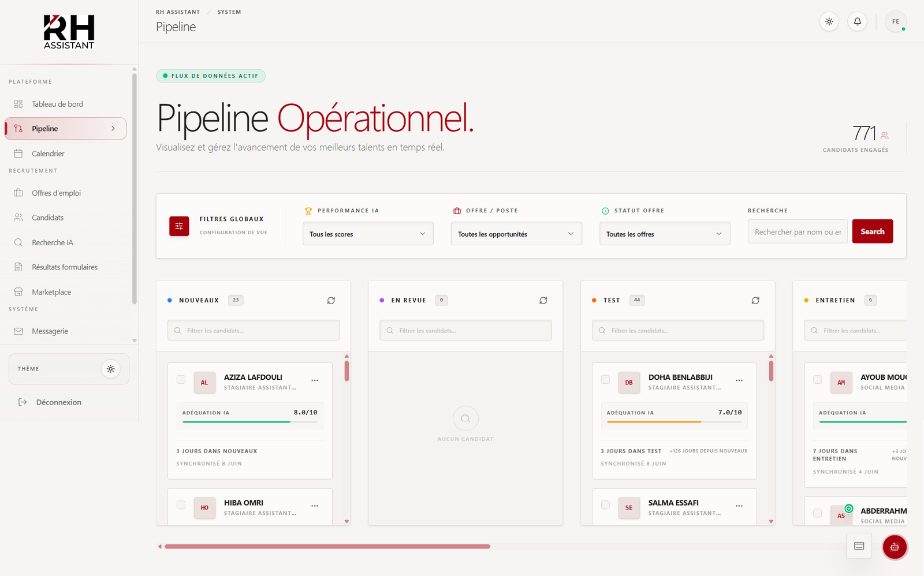Open Aziza Lafdouli candidate name

click(253, 377)
